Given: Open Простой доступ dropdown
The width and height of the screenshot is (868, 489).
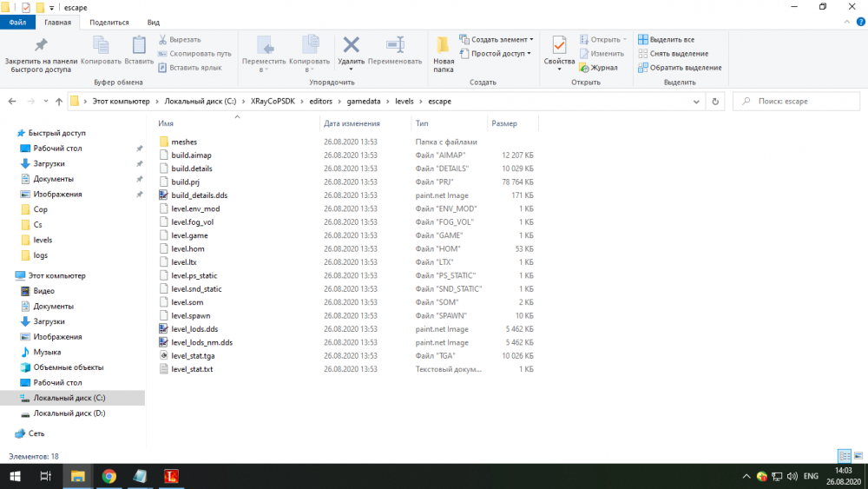Looking at the screenshot, I should pos(496,54).
